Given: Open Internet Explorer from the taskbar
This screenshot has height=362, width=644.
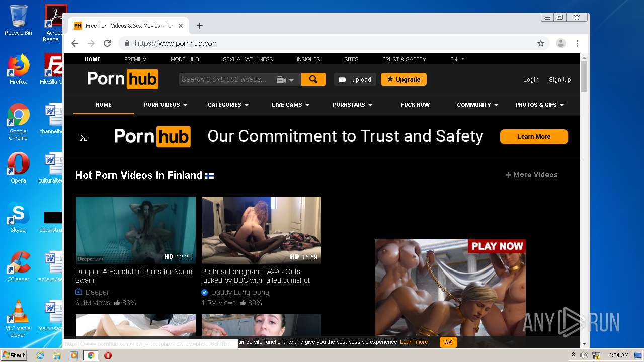Looking at the screenshot, I should 40,355.
